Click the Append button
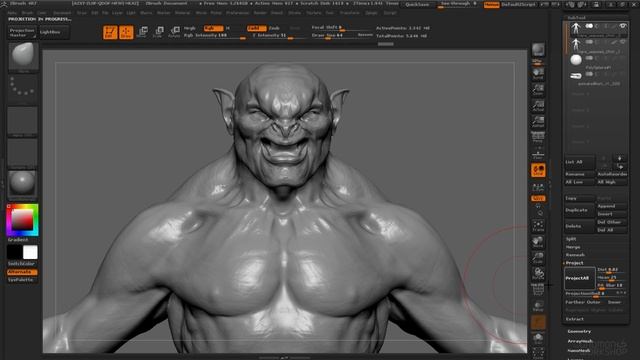640x360 pixels. click(612, 206)
